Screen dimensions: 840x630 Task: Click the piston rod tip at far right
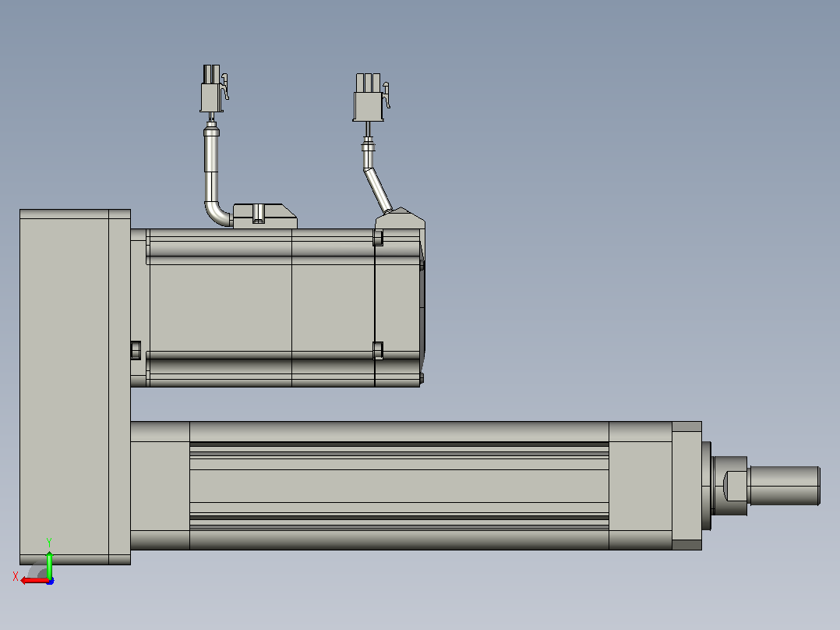point(785,485)
